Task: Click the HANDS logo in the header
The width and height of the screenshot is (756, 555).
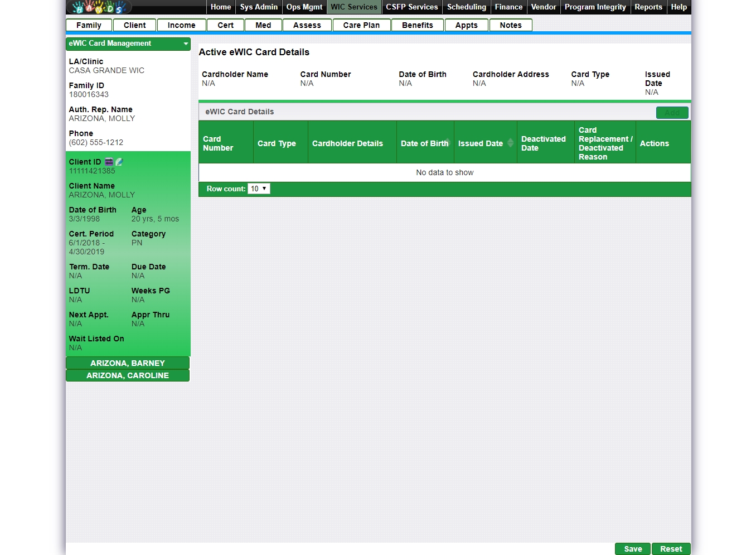Action: 99,7
